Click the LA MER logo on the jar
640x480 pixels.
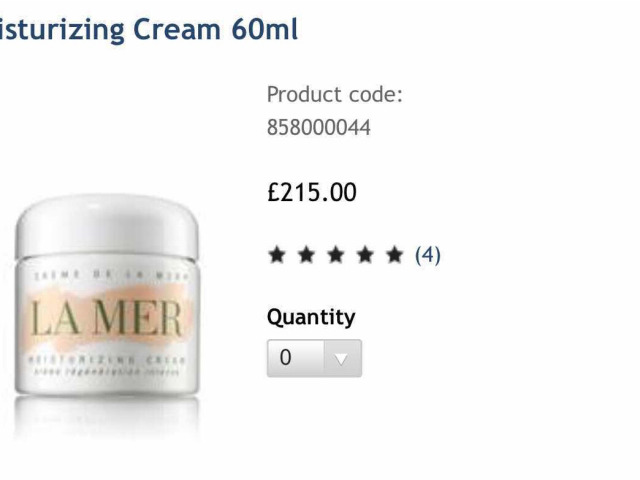pos(107,318)
